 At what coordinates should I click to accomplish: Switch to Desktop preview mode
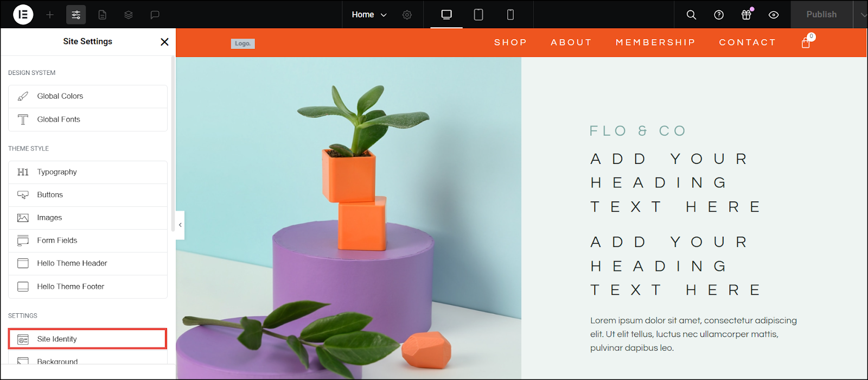[x=446, y=15]
